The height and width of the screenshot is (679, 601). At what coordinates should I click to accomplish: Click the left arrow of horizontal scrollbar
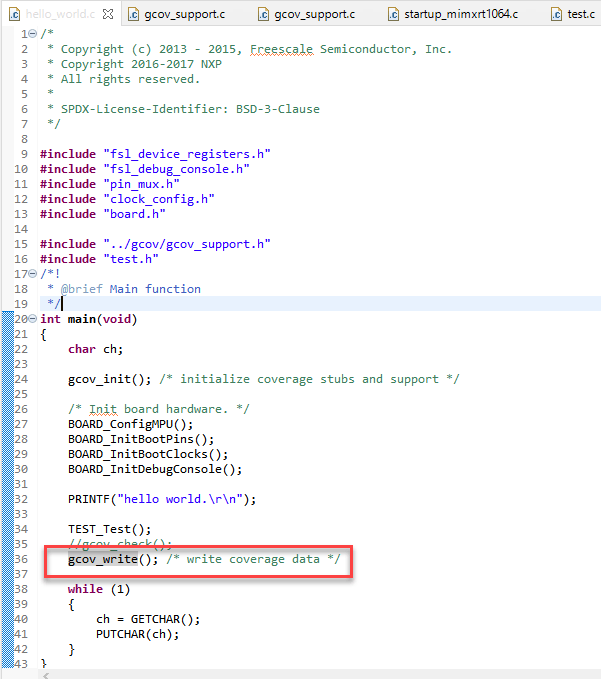(x=45, y=674)
